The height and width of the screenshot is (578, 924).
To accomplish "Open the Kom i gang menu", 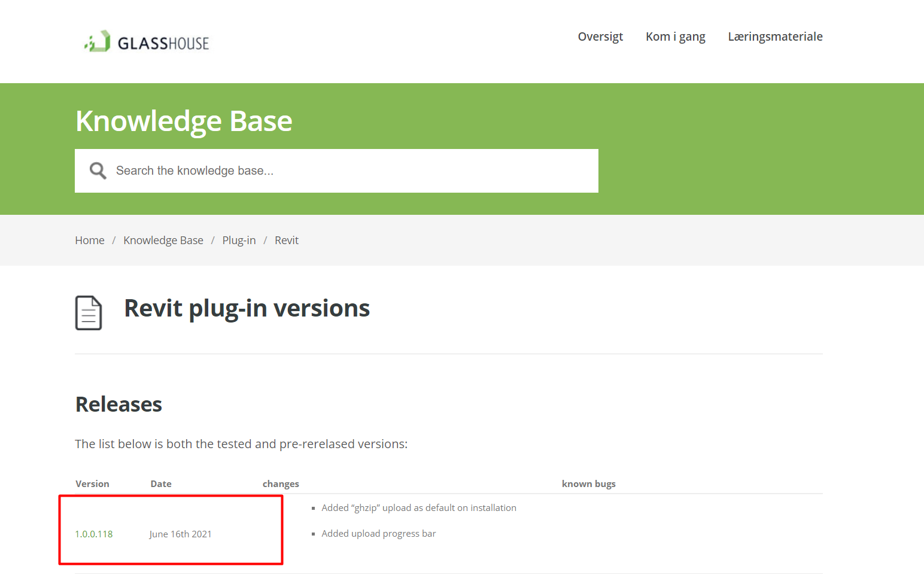I will click(675, 36).
